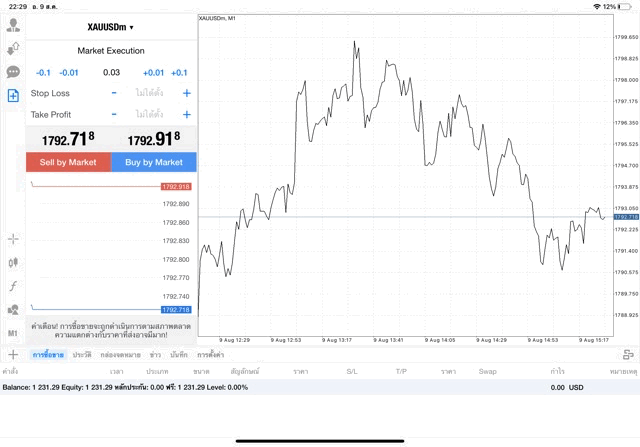
Task: Decrease Stop Loss with minus stepper
Action: 114,93
